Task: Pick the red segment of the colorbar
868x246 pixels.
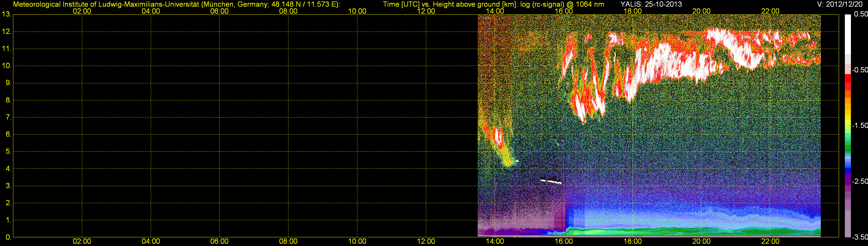Action: point(848,78)
